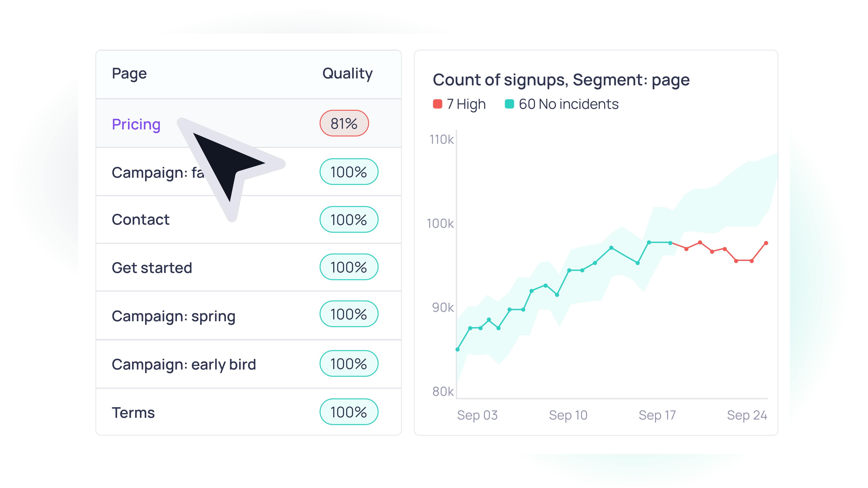868x488 pixels.
Task: Click the last red data point on chart
Action: [x=766, y=243]
